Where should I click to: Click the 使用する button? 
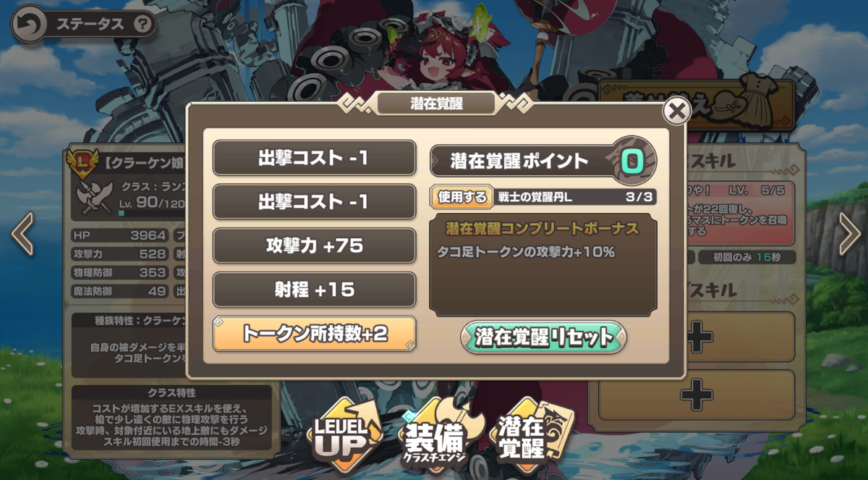(x=461, y=197)
